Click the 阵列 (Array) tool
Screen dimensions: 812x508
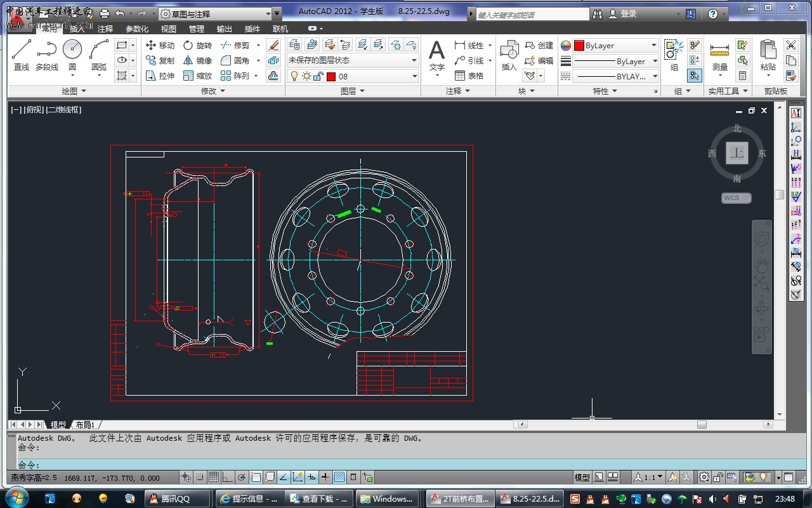click(x=235, y=76)
